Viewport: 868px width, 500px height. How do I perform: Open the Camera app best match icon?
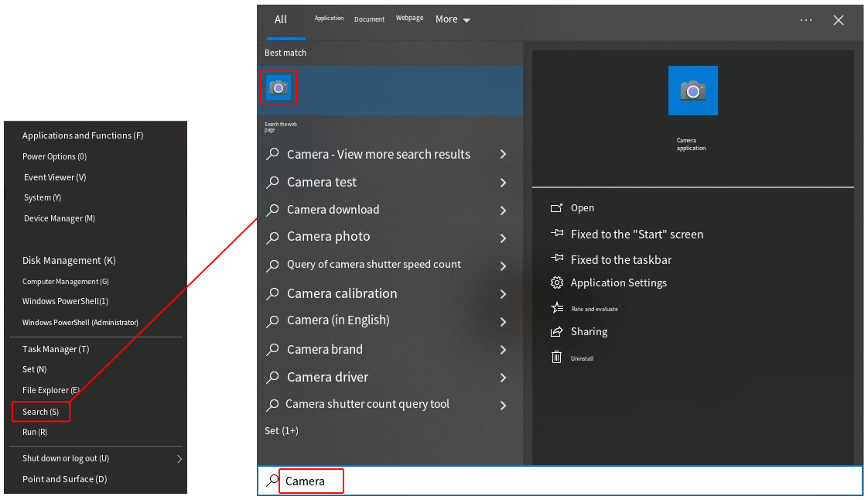[279, 87]
